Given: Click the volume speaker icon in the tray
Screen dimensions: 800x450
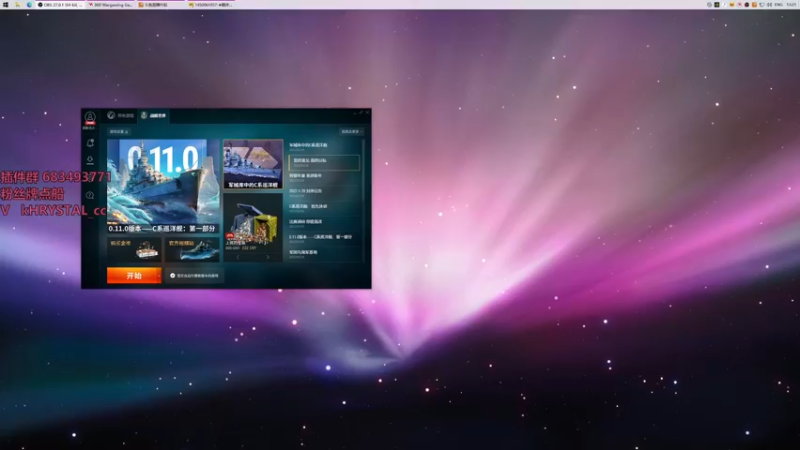Looking at the screenshot, I should tap(769, 5).
